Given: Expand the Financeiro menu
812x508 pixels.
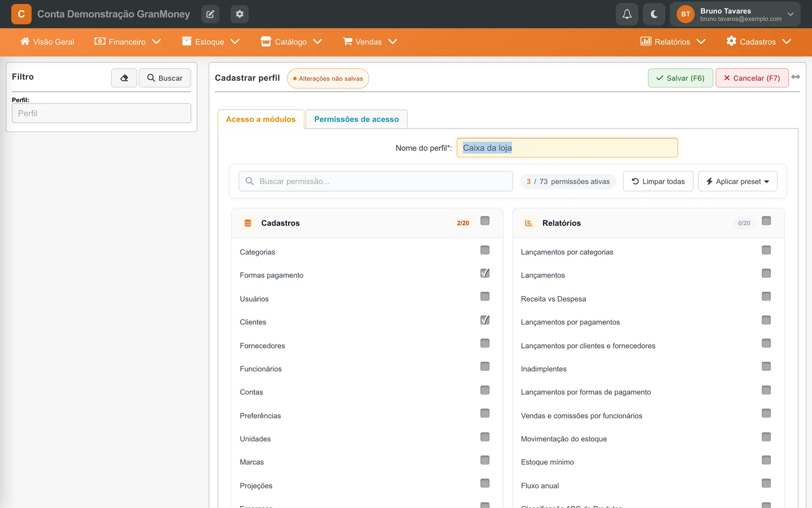Looking at the screenshot, I should pyautogui.click(x=127, y=42).
